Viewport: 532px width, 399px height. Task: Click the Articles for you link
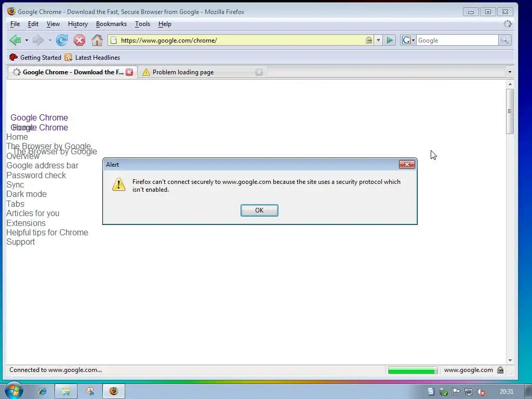coord(33,214)
